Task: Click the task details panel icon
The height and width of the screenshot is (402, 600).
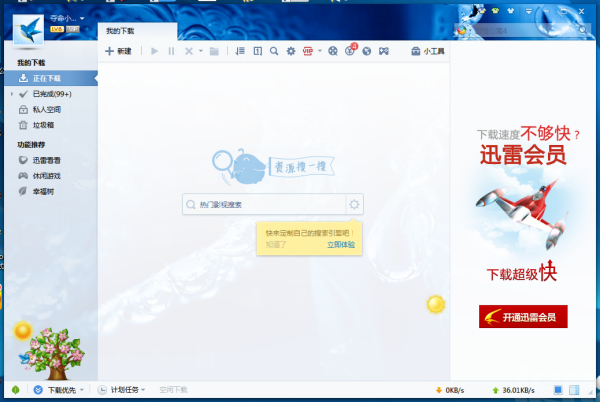Action: coord(258,51)
